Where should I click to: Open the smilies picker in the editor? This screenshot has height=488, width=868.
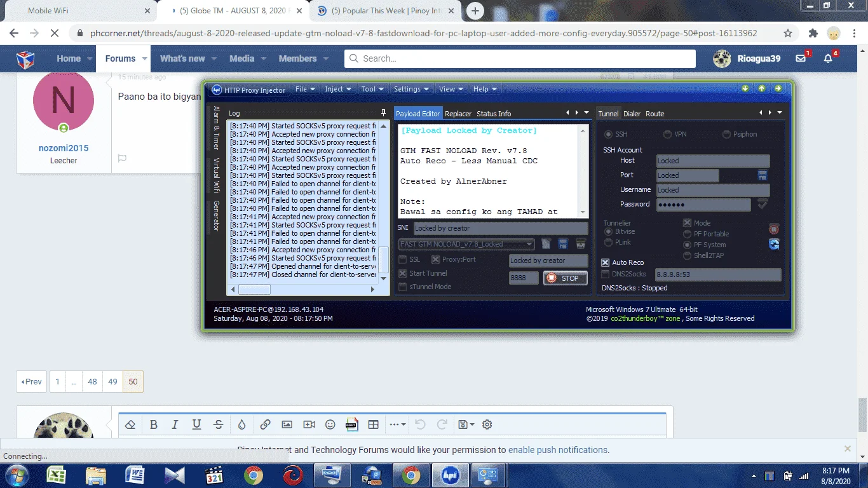tap(330, 424)
